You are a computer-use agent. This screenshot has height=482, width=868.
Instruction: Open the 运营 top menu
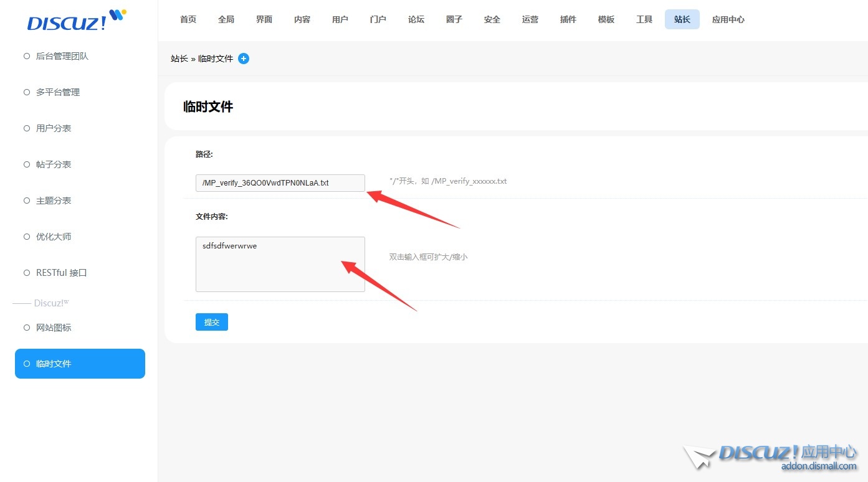pyautogui.click(x=530, y=19)
